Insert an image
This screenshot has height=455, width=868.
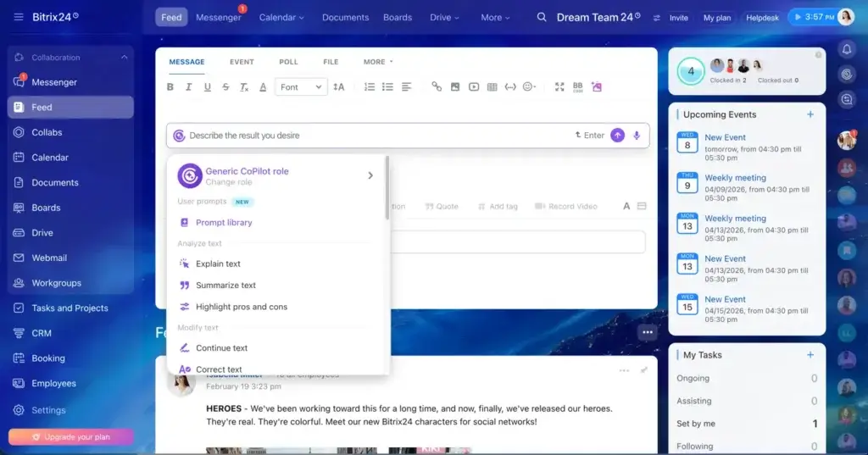(x=455, y=87)
